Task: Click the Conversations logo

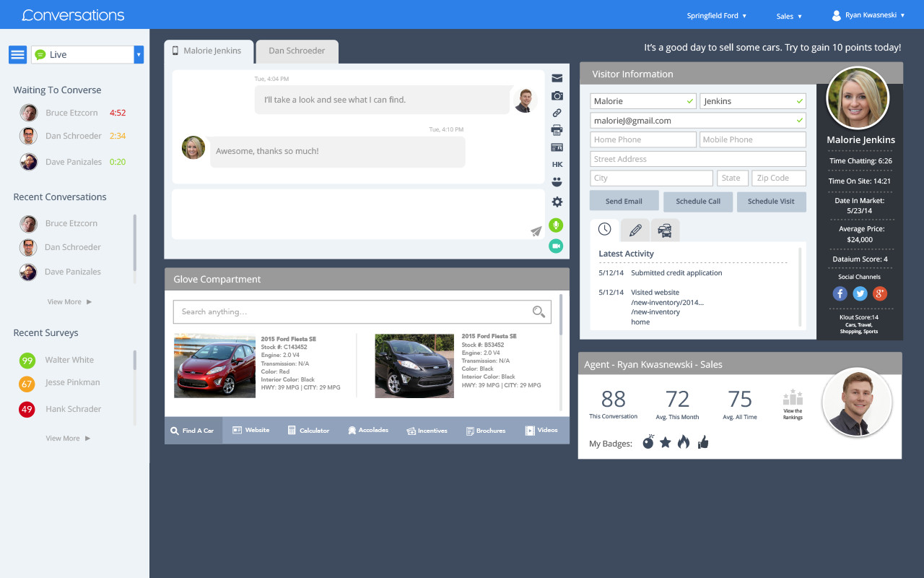Action: [73, 15]
